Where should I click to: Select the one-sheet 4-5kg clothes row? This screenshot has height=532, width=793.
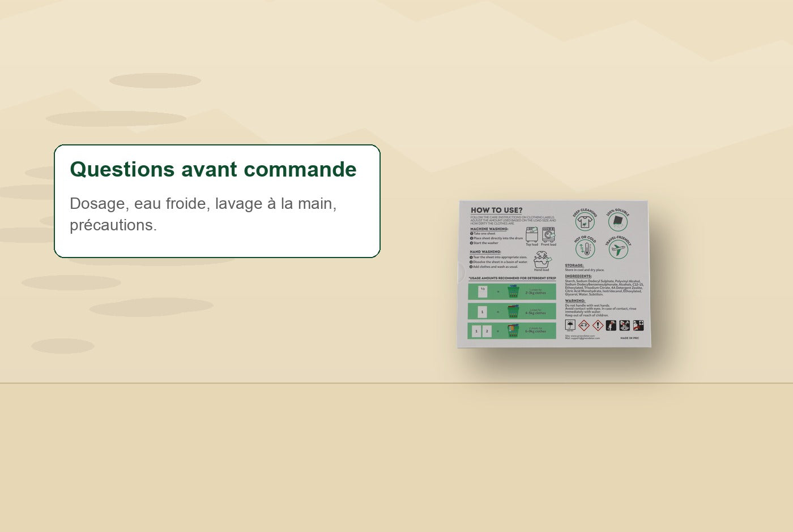512,311
